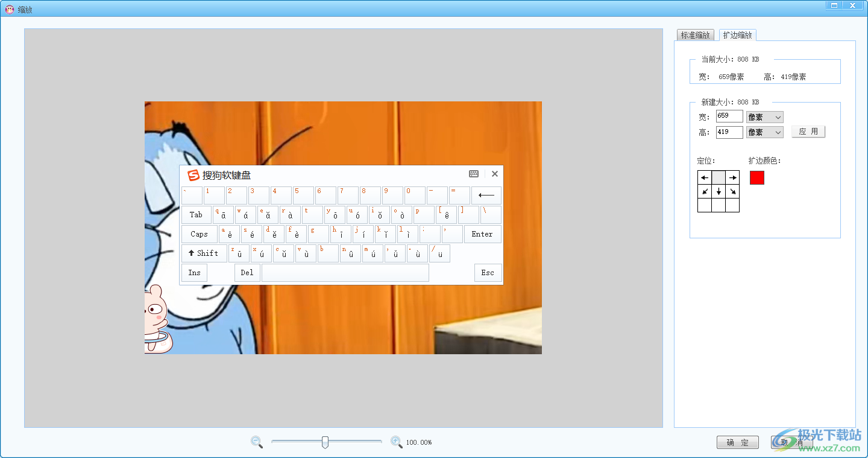Viewport: 868px width, 458px height.
Task: Click the zoom in magnifier icon
Action: tap(396, 442)
